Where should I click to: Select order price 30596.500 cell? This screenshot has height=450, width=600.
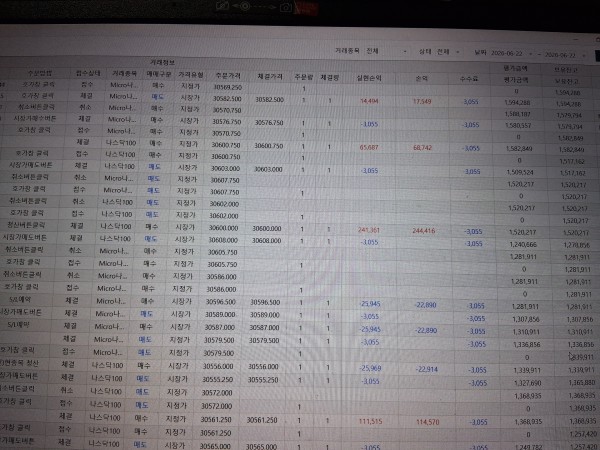click(x=221, y=302)
